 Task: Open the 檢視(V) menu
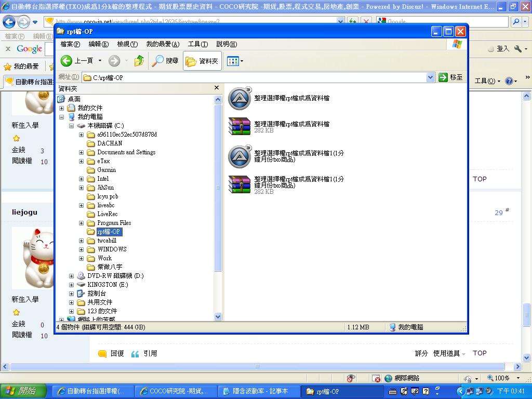tap(127, 44)
